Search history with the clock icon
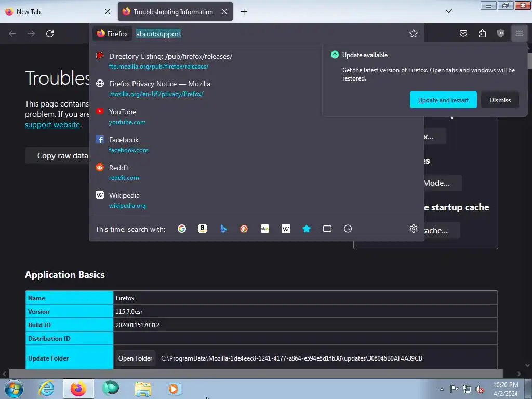Image resolution: width=532 pixels, height=399 pixels. click(348, 229)
